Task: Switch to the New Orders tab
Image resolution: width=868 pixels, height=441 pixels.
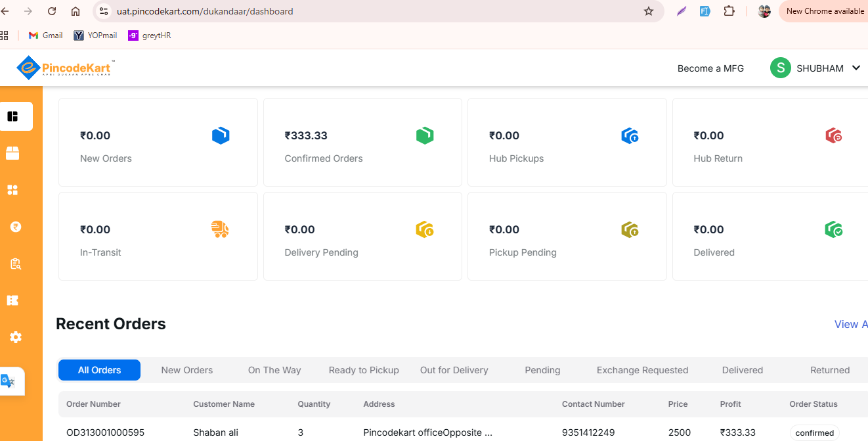Action: point(187,370)
